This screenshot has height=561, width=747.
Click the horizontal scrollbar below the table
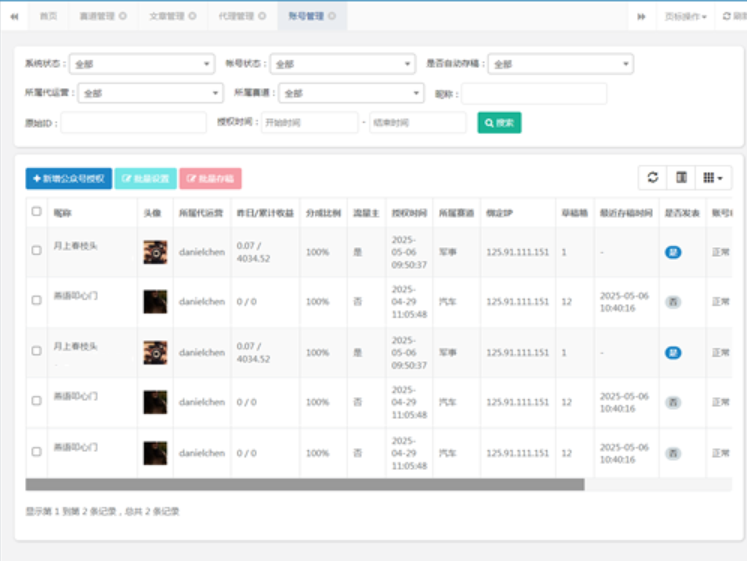click(304, 485)
